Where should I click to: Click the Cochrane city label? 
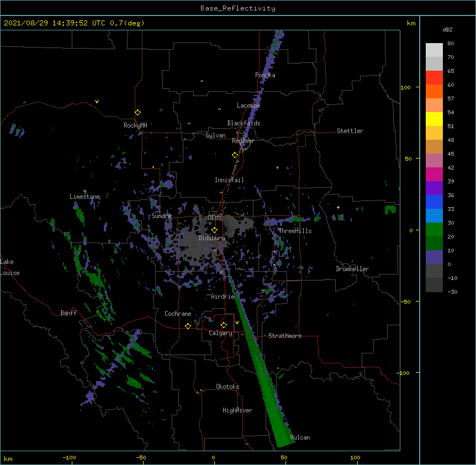tap(178, 314)
